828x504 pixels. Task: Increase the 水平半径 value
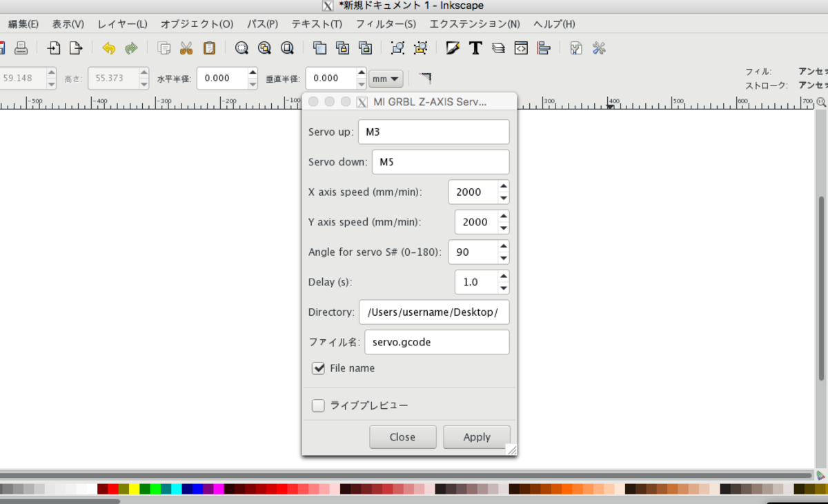pyautogui.click(x=253, y=72)
